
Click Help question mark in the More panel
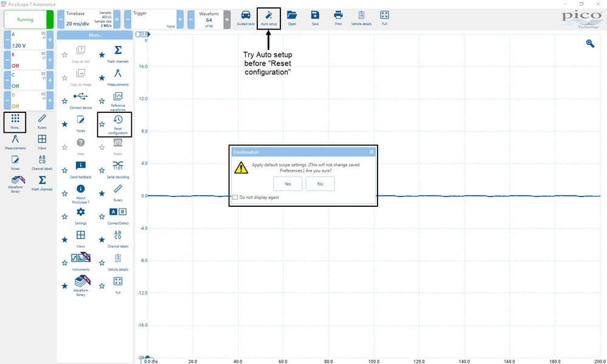coord(81,147)
